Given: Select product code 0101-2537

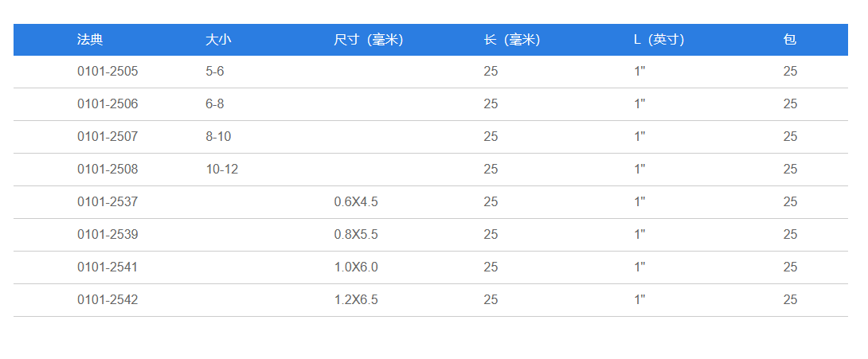Looking at the screenshot, I should 108,202.
